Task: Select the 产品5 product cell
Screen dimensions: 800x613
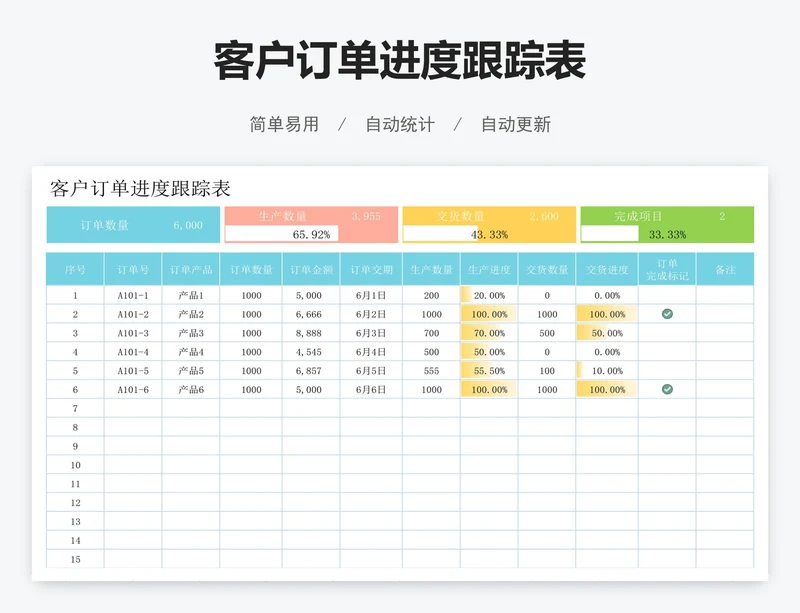Action: [191, 371]
